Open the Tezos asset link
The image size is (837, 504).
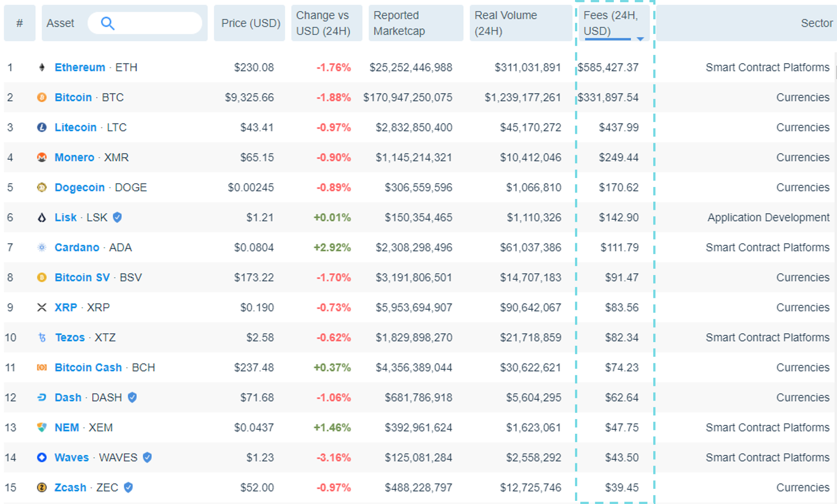(70, 338)
